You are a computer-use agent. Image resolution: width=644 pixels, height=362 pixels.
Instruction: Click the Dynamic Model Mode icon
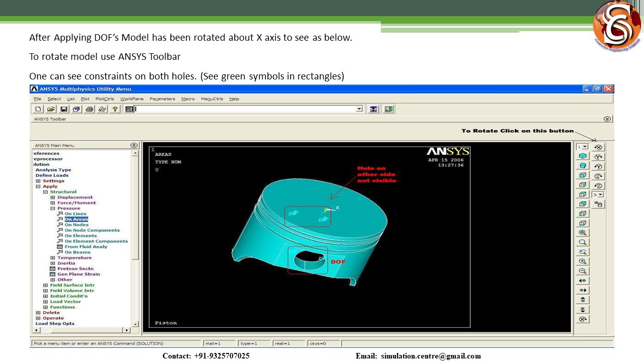(598, 204)
